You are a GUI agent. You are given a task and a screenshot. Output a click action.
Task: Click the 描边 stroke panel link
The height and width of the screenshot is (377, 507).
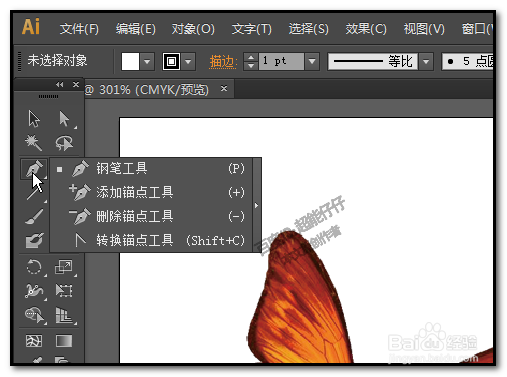coord(223,62)
